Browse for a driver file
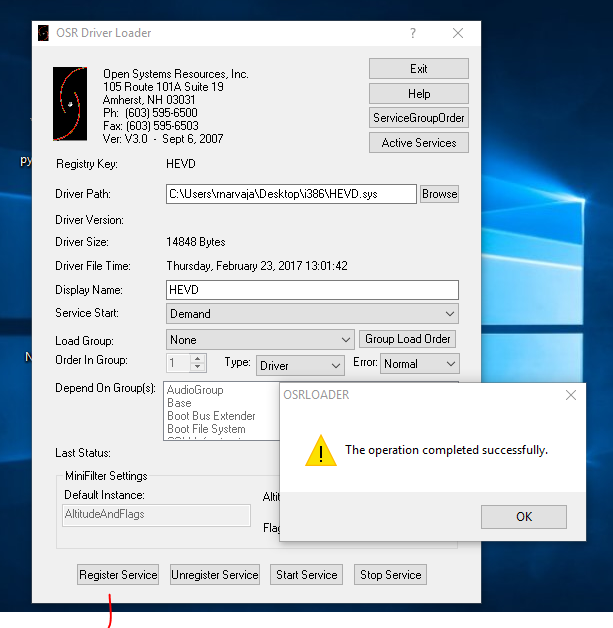613x628 pixels. point(439,194)
